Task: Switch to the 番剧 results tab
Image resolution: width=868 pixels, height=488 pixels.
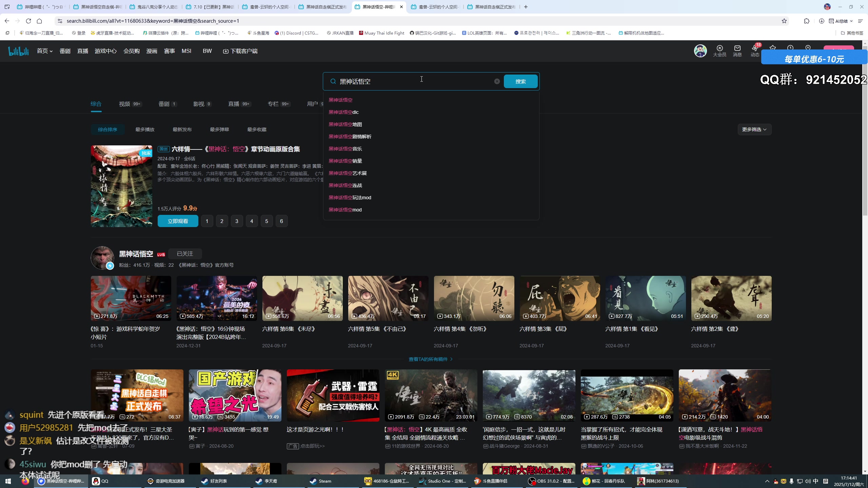Action: click(x=167, y=104)
